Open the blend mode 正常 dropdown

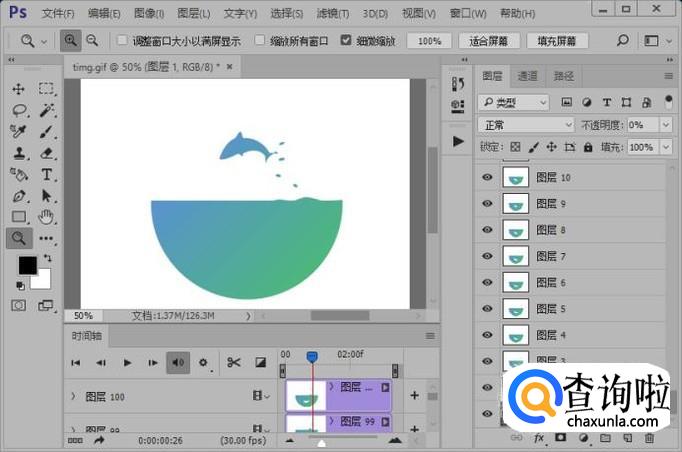coord(526,125)
